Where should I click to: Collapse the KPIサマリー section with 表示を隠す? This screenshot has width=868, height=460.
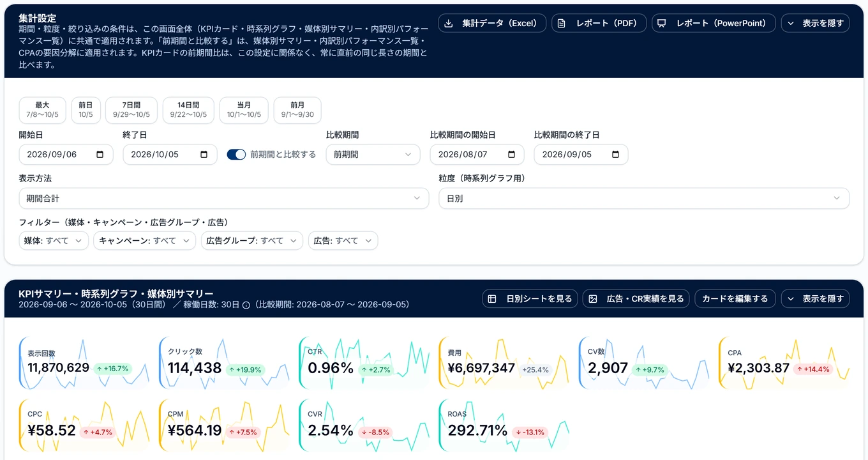(815, 299)
